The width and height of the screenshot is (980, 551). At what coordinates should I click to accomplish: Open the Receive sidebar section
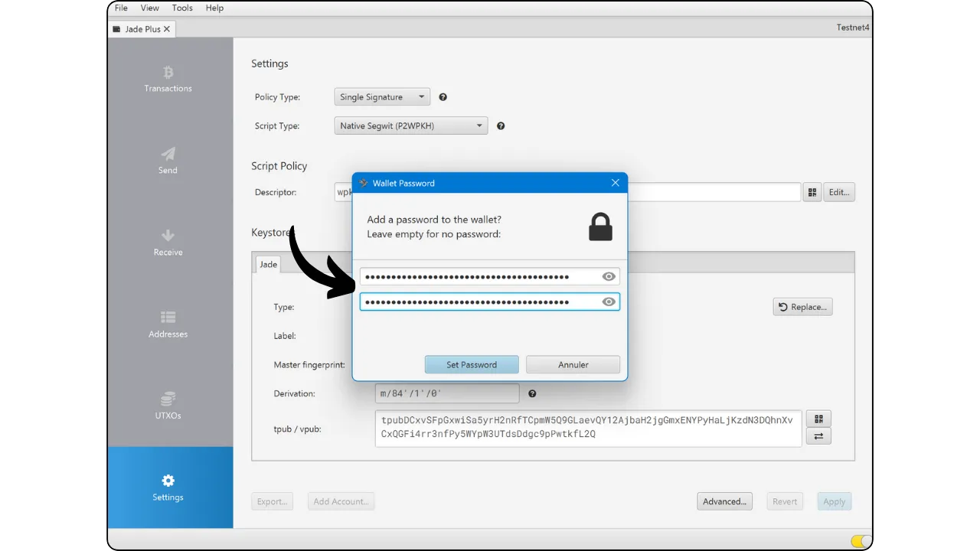pyautogui.click(x=168, y=243)
